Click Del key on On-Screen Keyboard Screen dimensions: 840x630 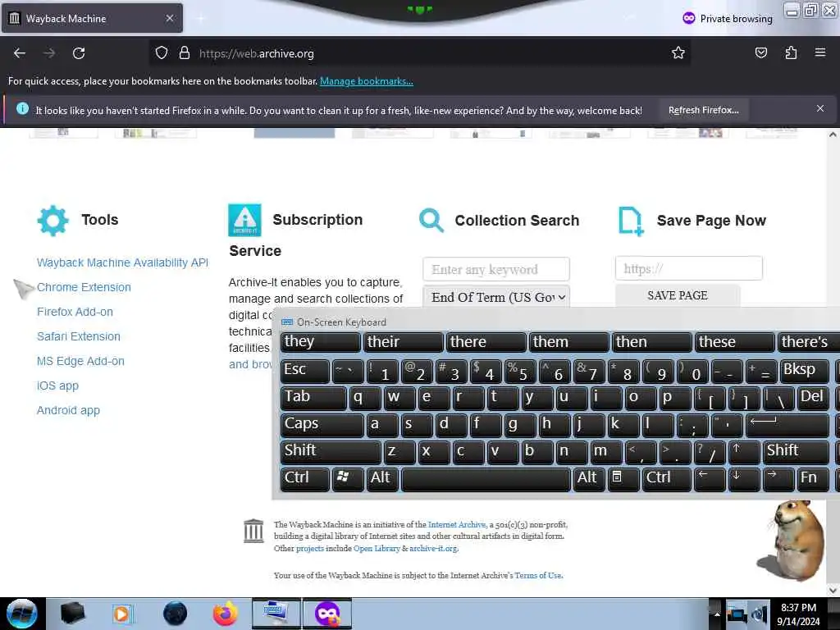813,398
